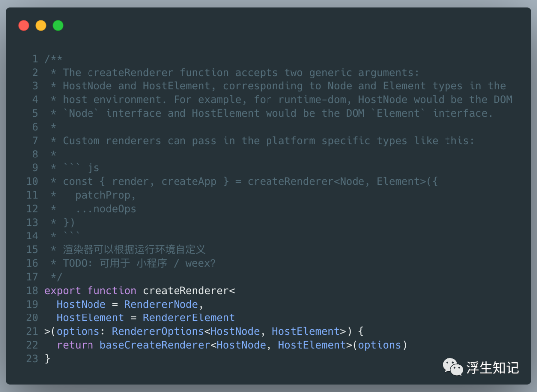The height and width of the screenshot is (392, 537).
Task: Click 'weex?' on line 16
Action: pos(201,263)
